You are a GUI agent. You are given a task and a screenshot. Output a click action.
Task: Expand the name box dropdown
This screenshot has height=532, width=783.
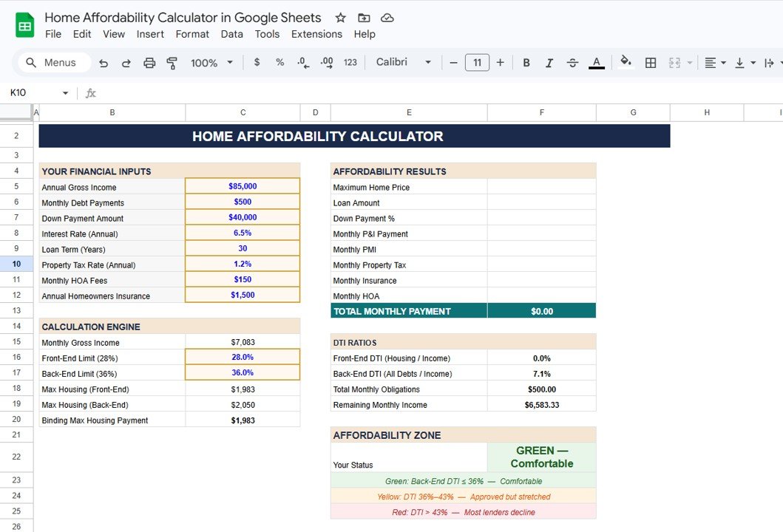(x=65, y=92)
